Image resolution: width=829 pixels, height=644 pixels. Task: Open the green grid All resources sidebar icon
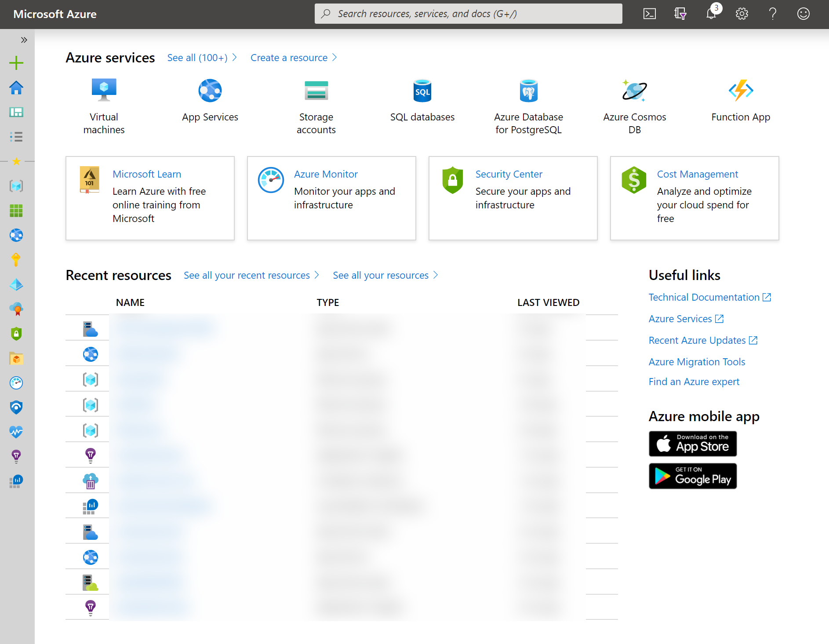[x=16, y=211]
